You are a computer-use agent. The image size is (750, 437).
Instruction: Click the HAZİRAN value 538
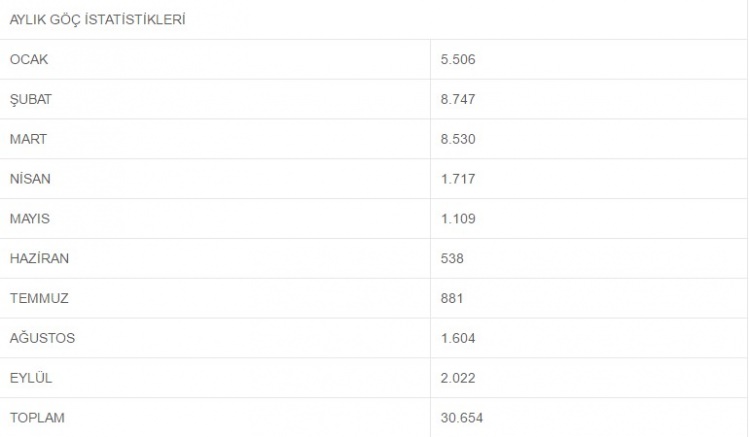pyautogui.click(x=452, y=259)
